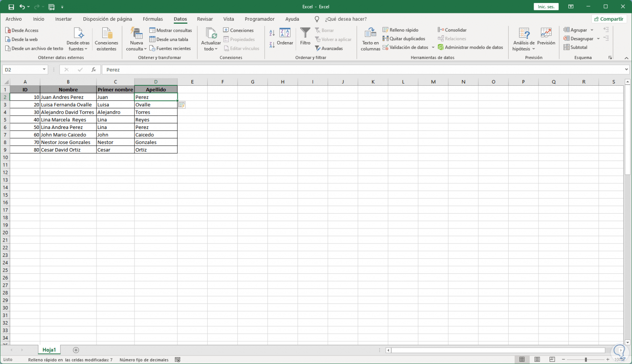Click Quitar duplicados

pyautogui.click(x=404, y=39)
